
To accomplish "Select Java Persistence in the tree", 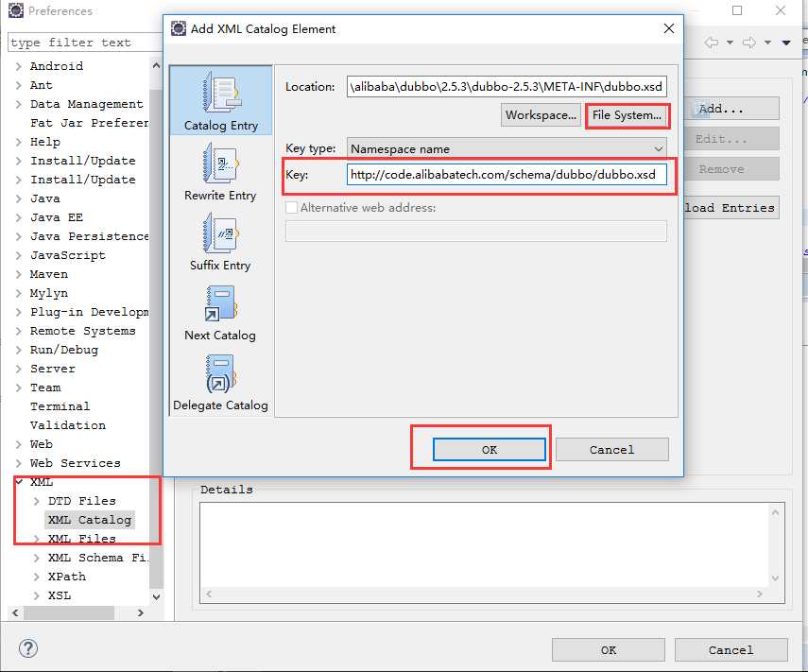I will click(x=89, y=236).
